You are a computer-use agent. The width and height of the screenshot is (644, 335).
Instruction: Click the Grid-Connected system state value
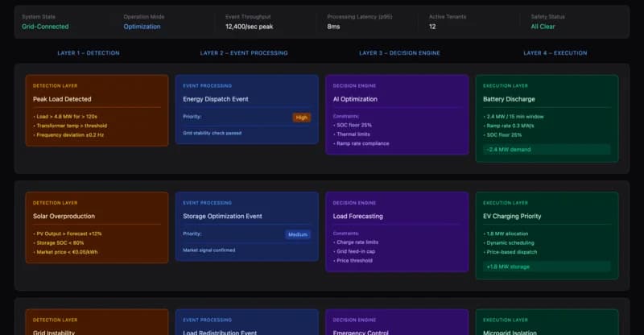45,27
